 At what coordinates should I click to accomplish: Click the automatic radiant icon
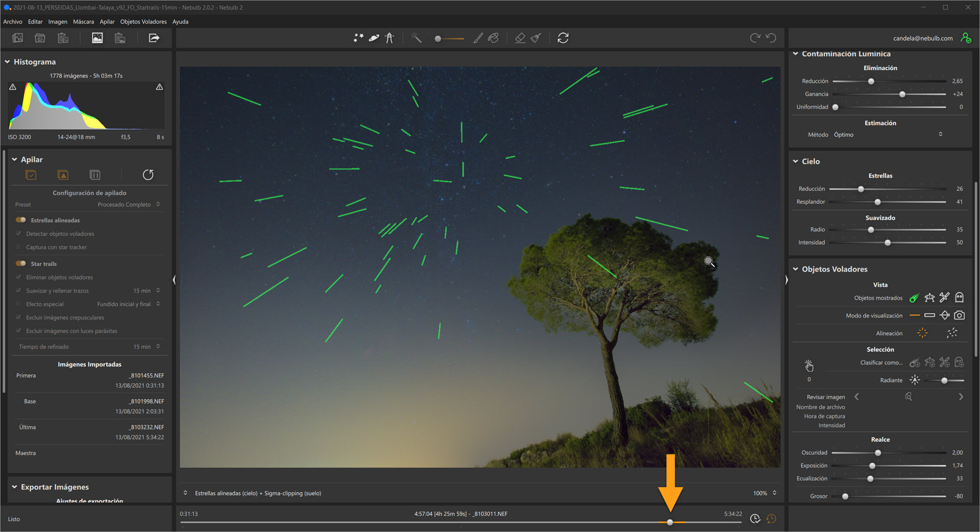point(915,380)
